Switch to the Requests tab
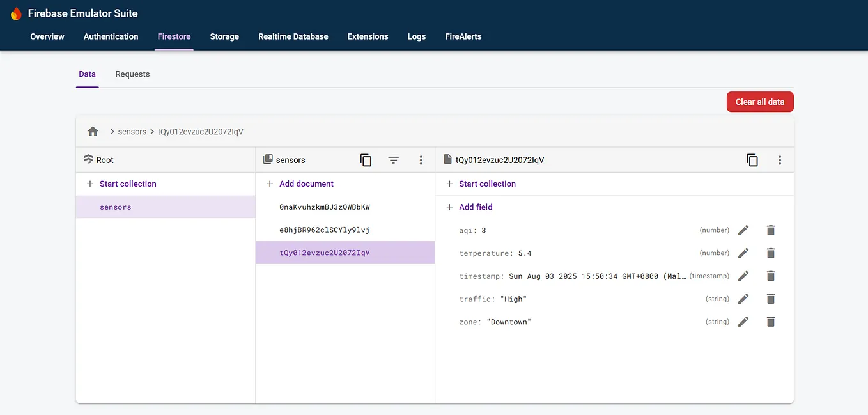This screenshot has width=868, height=415. pos(132,74)
